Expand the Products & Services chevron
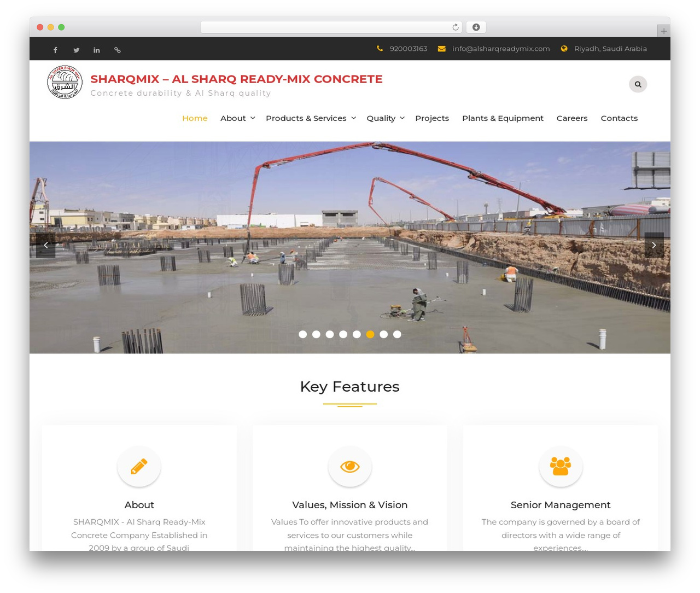The image size is (700, 593). pos(353,118)
